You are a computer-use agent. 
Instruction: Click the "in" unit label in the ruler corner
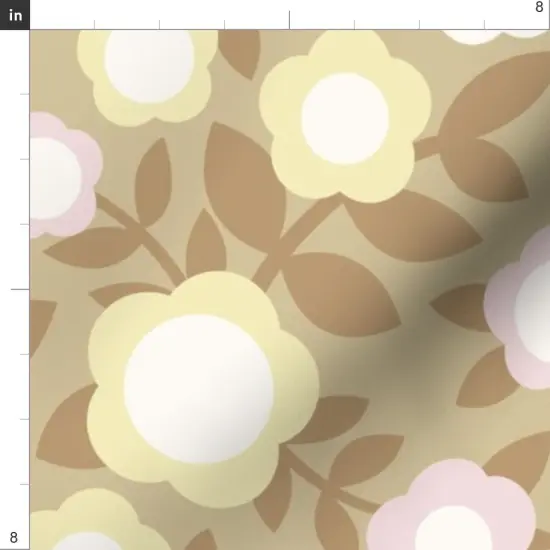pyautogui.click(x=15, y=15)
